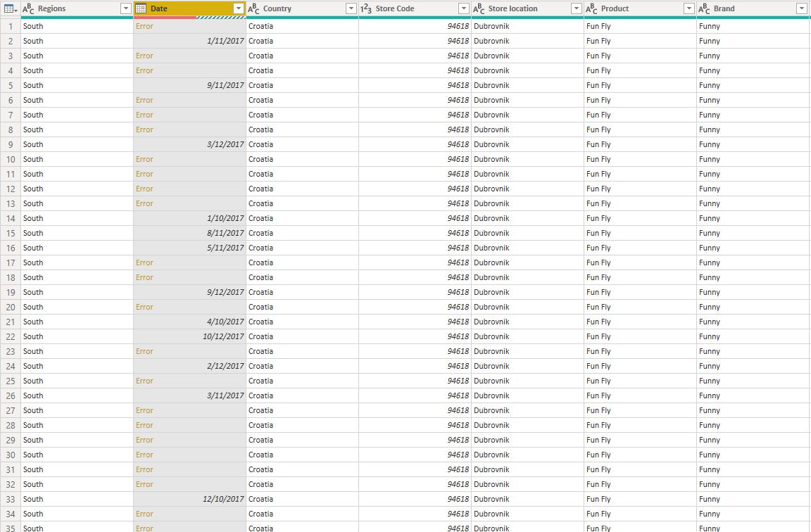Click row number 18
The width and height of the screenshot is (811, 532).
(x=11, y=278)
